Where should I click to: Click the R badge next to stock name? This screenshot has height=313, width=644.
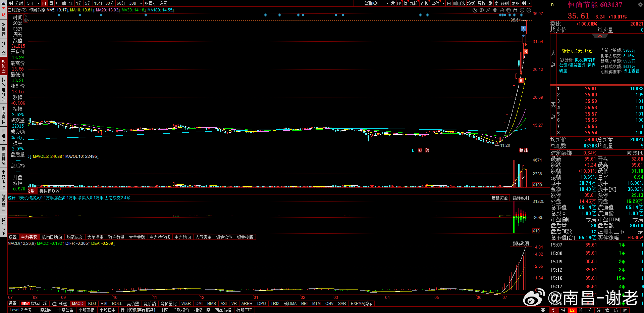[x=552, y=5]
